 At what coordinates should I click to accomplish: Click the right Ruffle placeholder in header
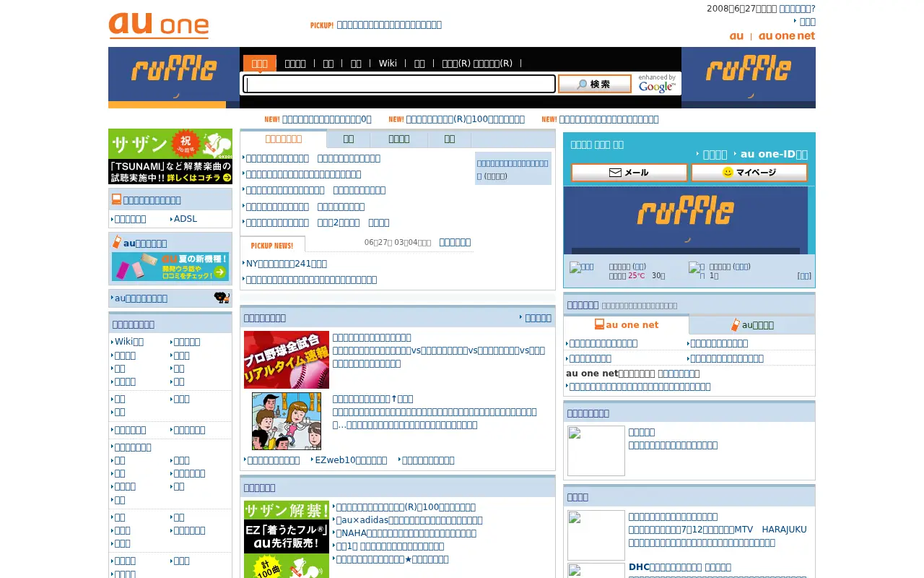(749, 77)
